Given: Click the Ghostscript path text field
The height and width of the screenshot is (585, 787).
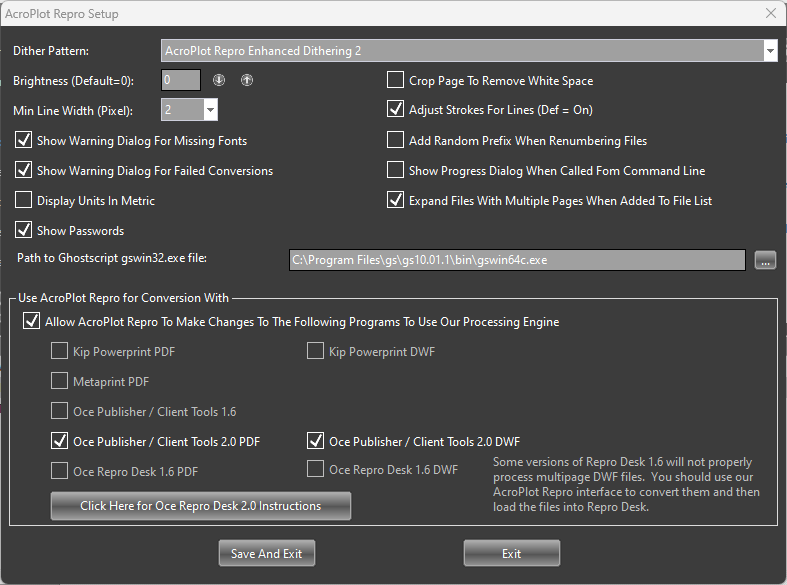Looking at the screenshot, I should tap(517, 260).
